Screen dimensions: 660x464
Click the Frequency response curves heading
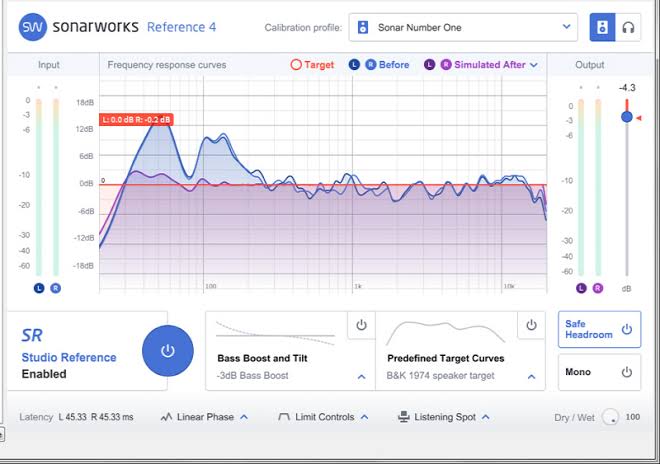point(167,65)
